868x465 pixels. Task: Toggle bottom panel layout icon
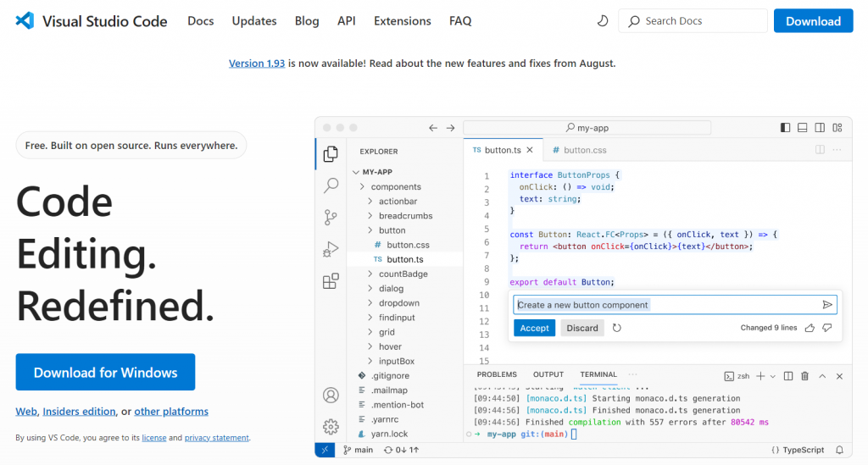[802, 128]
